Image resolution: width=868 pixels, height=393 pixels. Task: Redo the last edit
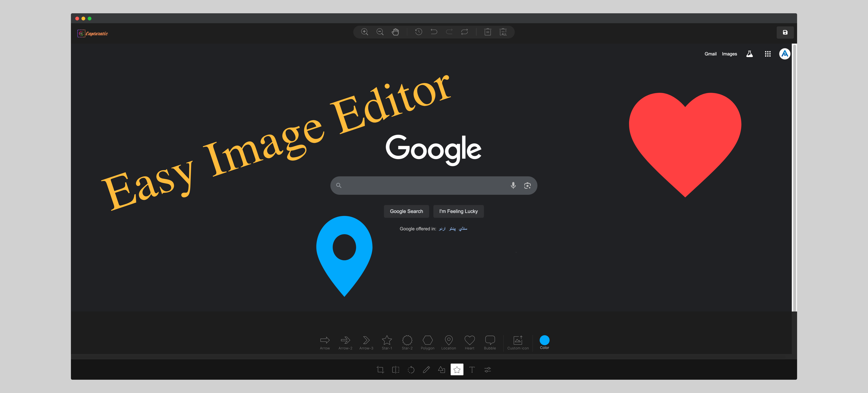click(449, 32)
